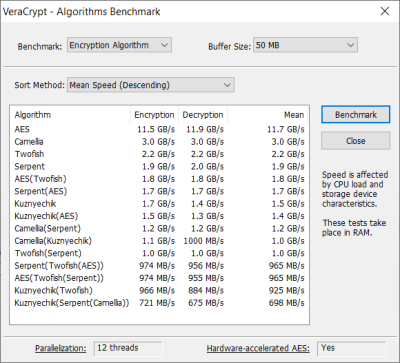
Task: Click the 11.9 GB/s decryption value
Action: point(205,129)
